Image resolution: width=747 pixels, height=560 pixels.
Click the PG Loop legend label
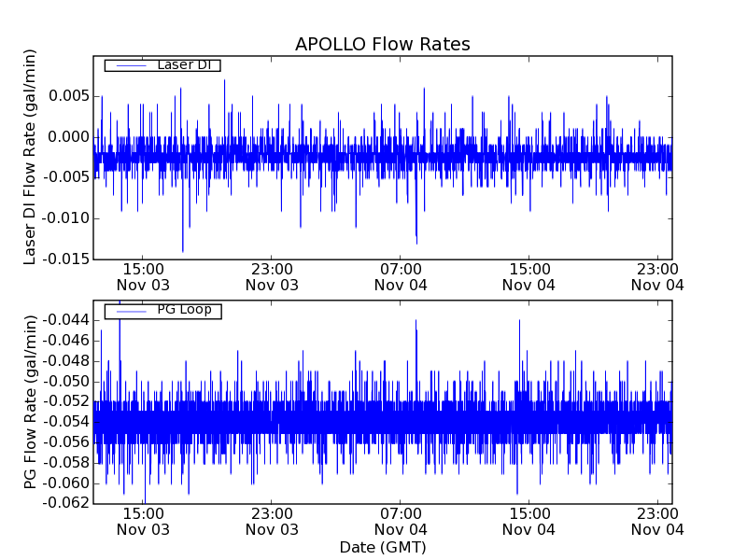pos(184,310)
